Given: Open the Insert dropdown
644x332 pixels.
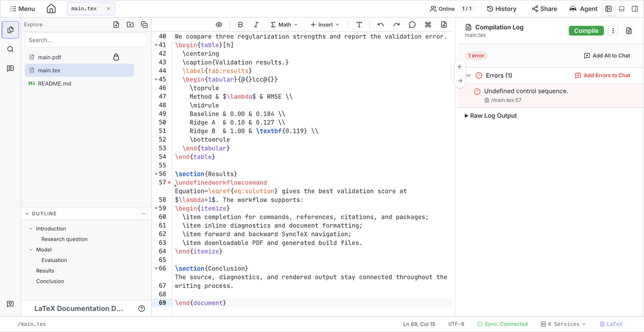Looking at the screenshot, I should point(325,25).
